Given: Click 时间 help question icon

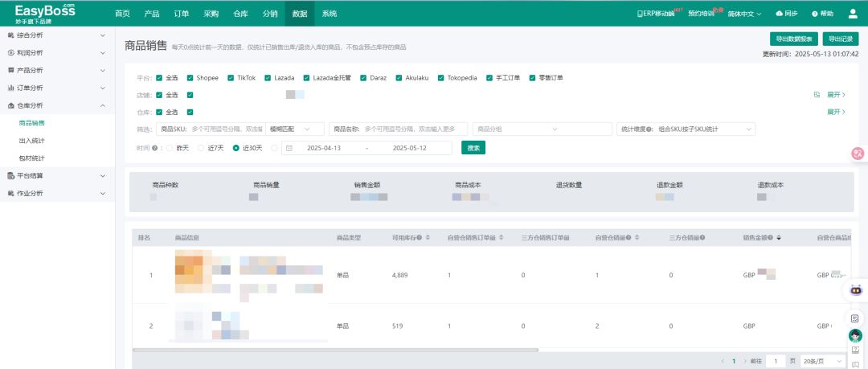Looking at the screenshot, I should click(154, 148).
